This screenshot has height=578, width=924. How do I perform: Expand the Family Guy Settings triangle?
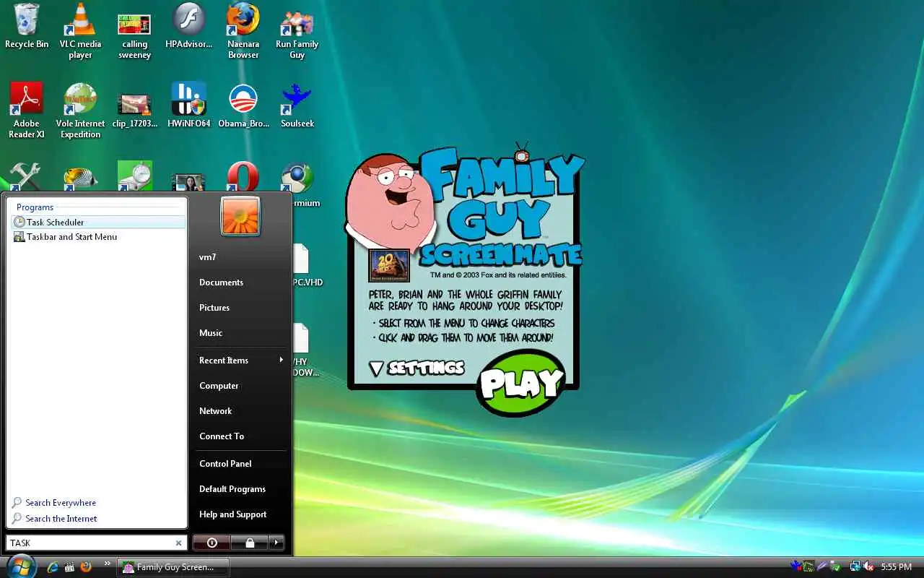(375, 368)
